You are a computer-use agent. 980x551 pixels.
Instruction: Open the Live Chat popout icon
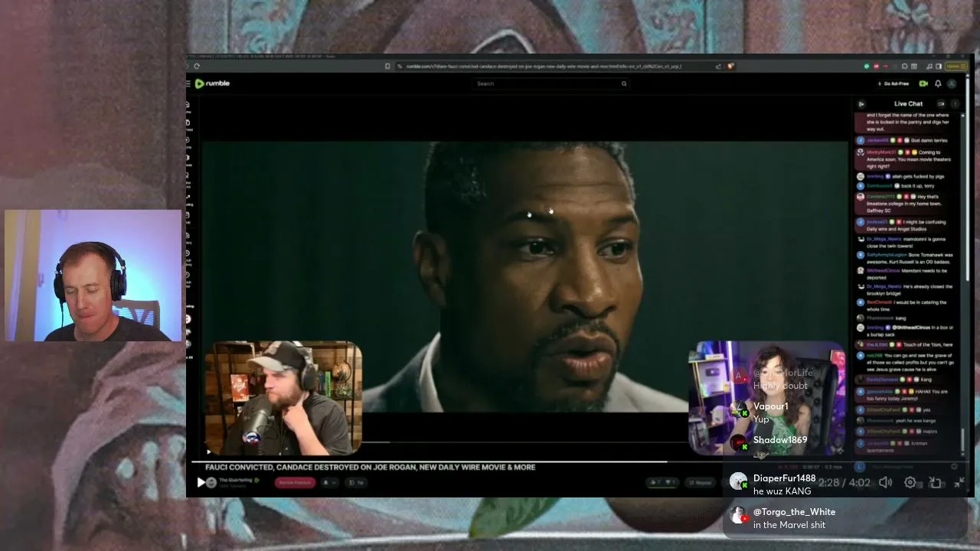click(941, 104)
